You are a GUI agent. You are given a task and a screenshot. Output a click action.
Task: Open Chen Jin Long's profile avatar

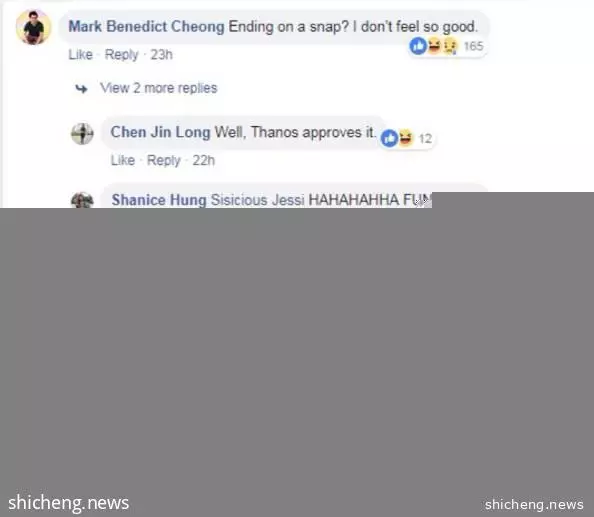pyautogui.click(x=82, y=134)
